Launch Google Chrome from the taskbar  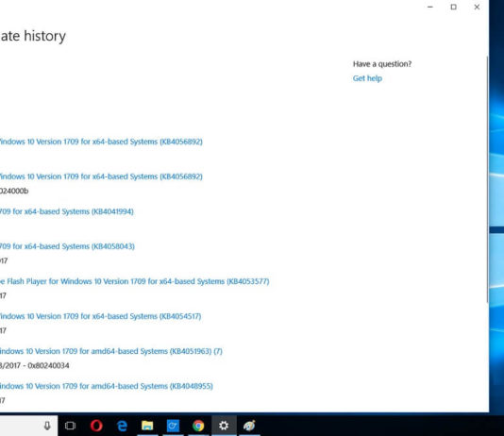(x=198, y=426)
